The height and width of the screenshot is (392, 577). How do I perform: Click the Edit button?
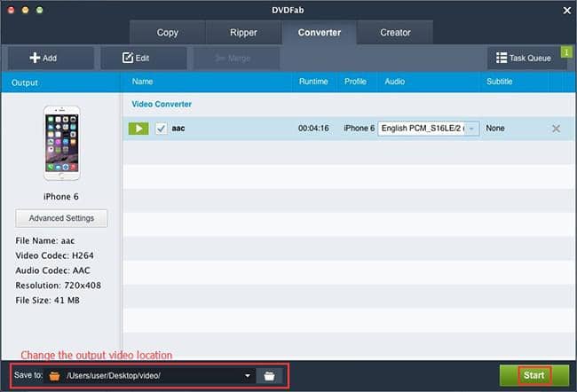(144, 58)
